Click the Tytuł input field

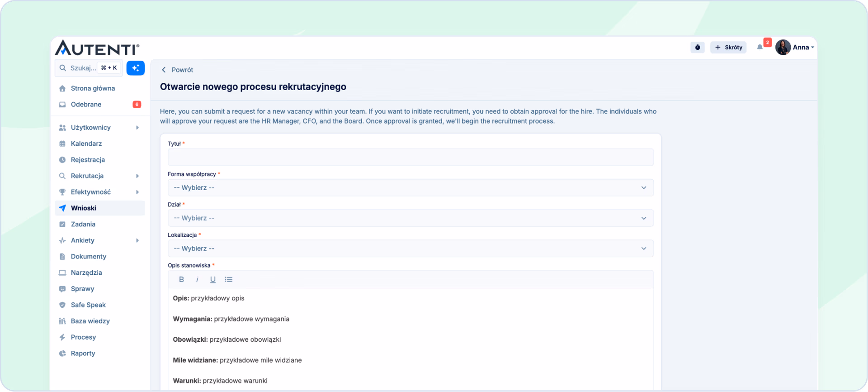(x=410, y=157)
